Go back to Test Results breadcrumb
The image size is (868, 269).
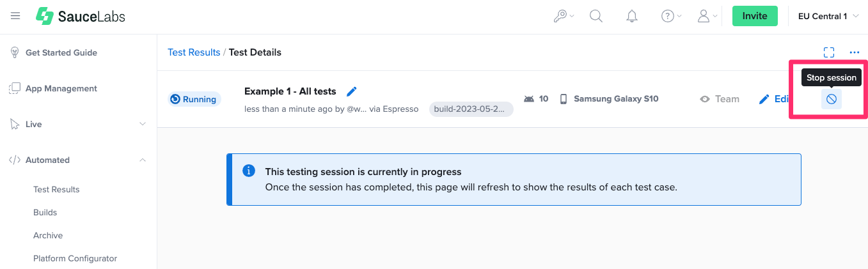click(x=194, y=52)
